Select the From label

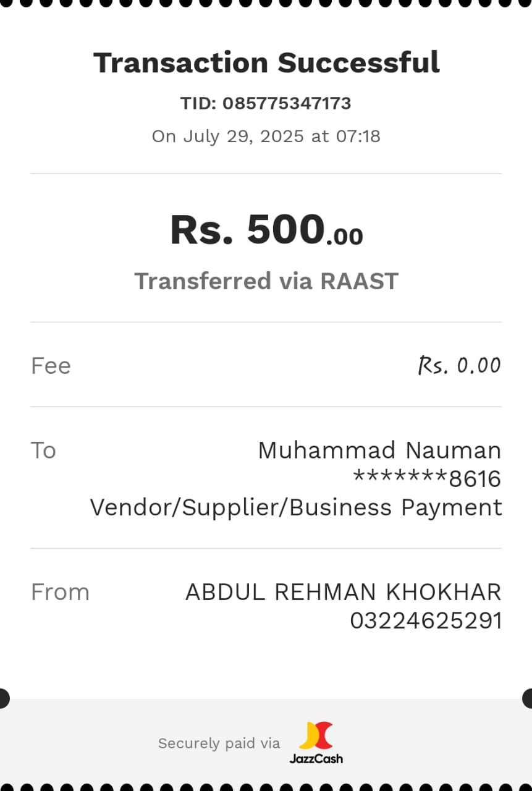click(60, 592)
